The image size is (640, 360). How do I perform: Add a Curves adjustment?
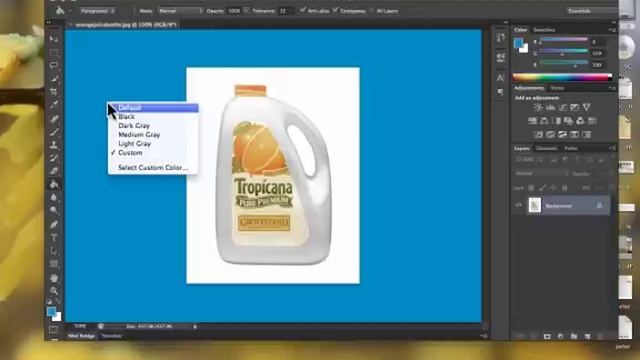pos(562,107)
